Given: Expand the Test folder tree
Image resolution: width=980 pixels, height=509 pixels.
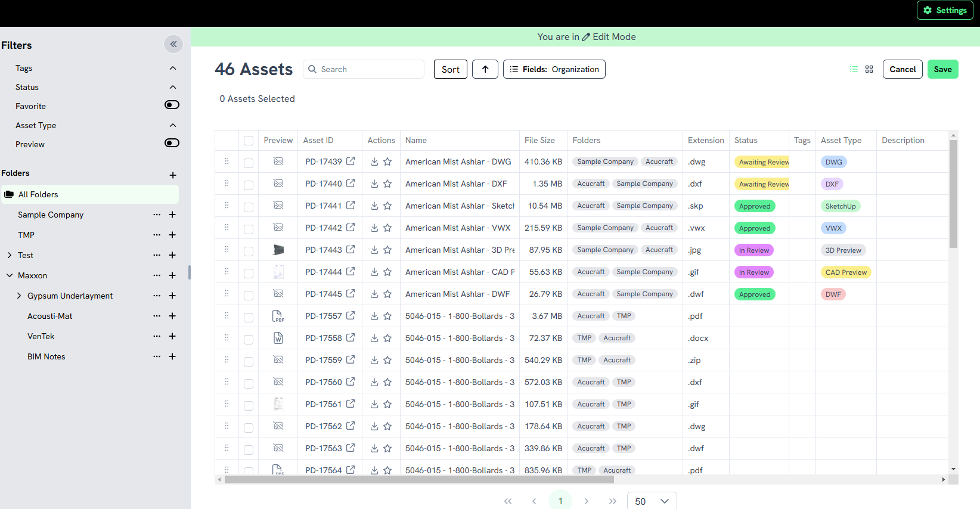Looking at the screenshot, I should (x=10, y=255).
